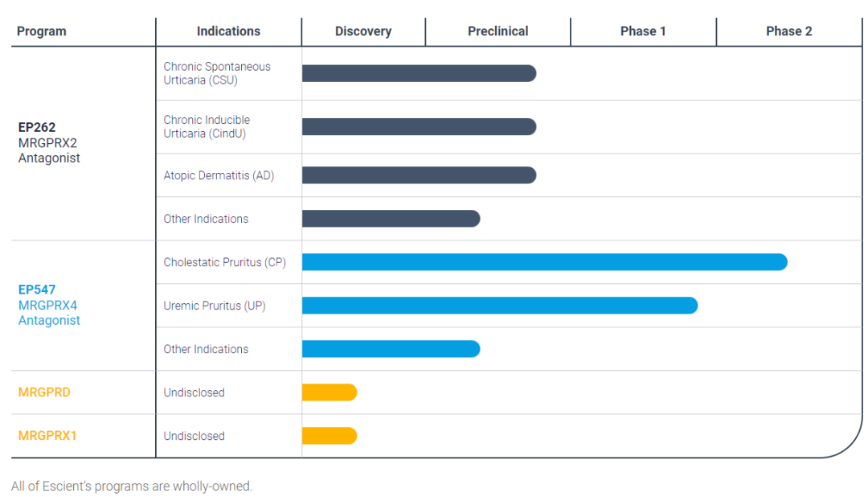Select Chronic Inducible Urticaria (CindU) indication
The image size is (868, 497).
click(x=207, y=126)
